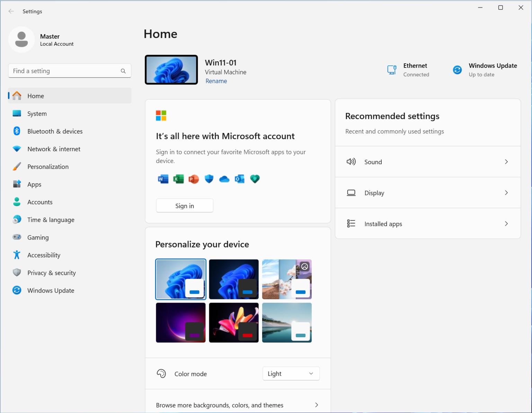
Task: Click the Master account avatar
Action: click(21, 39)
